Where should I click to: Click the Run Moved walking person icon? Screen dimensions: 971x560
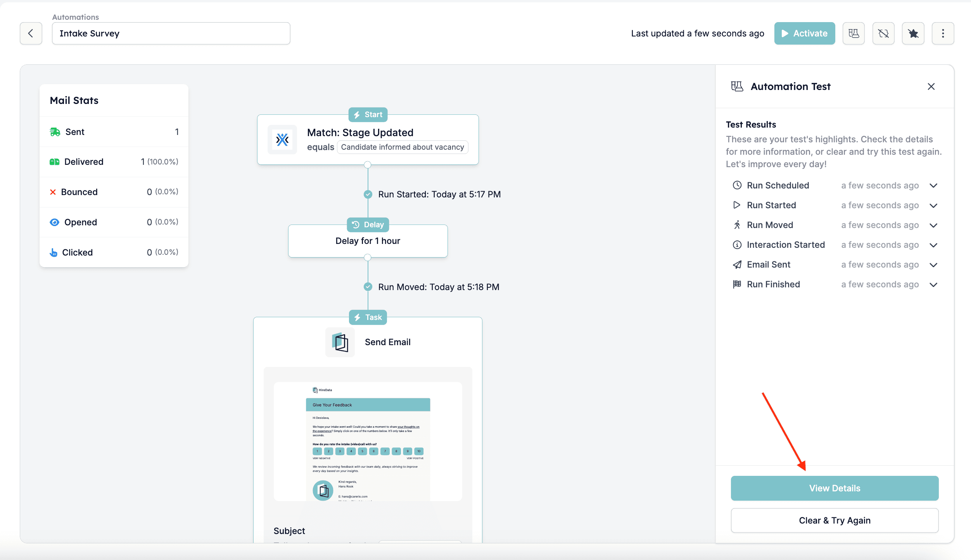737,225
